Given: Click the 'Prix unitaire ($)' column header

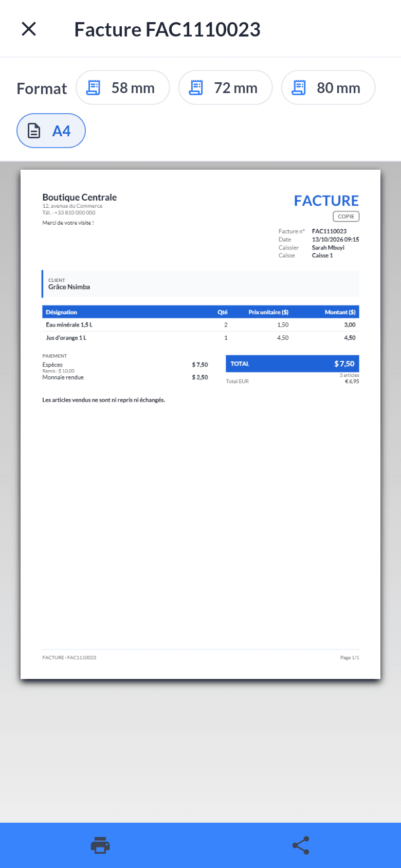Looking at the screenshot, I should pyautogui.click(x=268, y=312).
